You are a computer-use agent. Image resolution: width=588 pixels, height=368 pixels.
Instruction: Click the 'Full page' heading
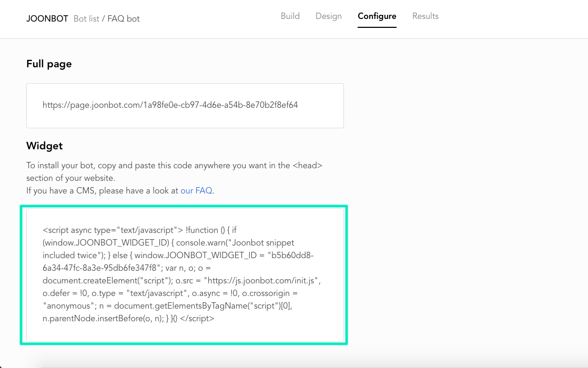point(49,64)
